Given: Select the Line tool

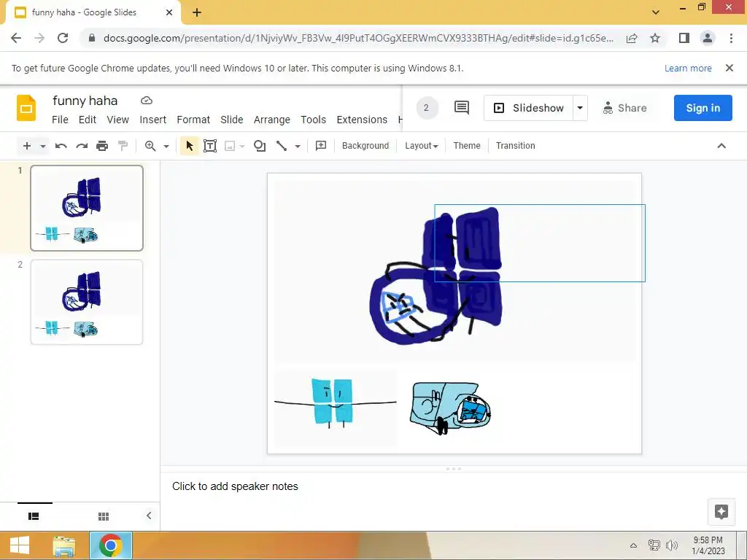Looking at the screenshot, I should 282,146.
